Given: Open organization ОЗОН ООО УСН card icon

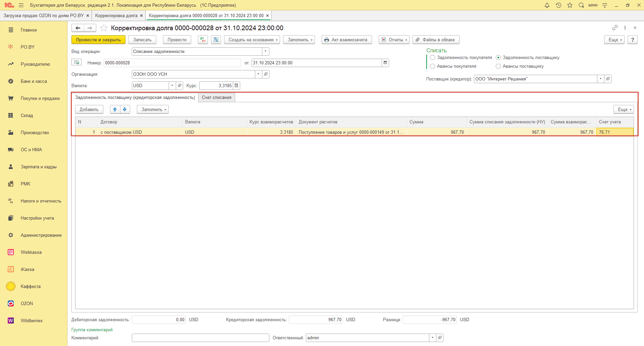Looking at the screenshot, I should point(266,74).
